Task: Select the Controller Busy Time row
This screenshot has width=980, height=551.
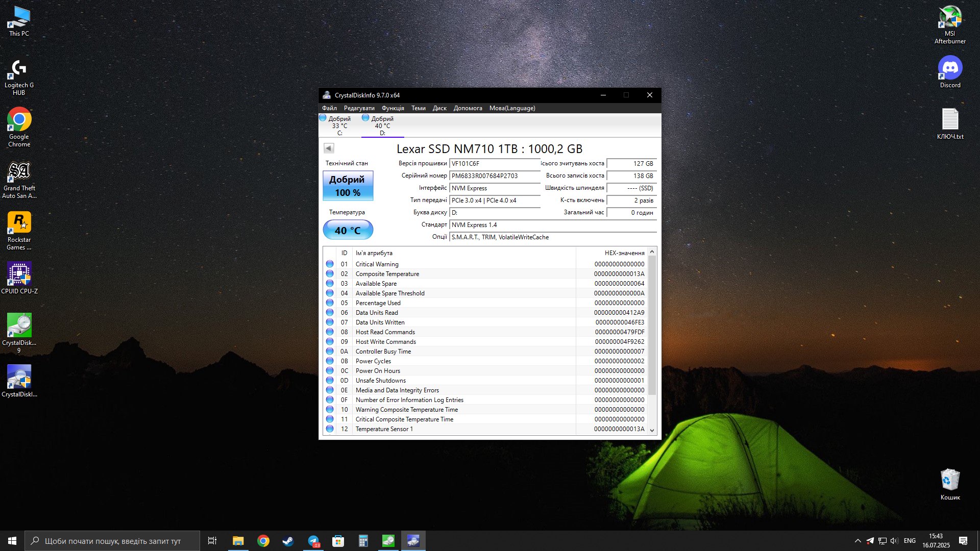Action: [x=485, y=352]
